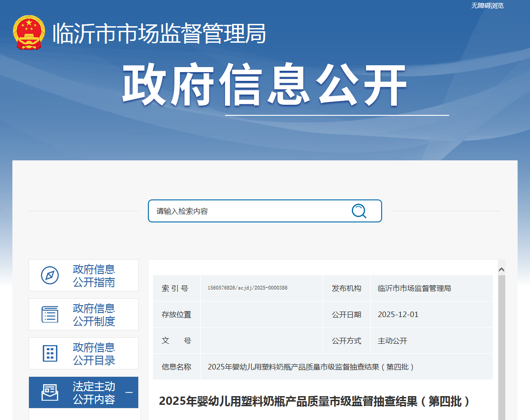Click the content panel's vertical scrollbar track
Screen dimensions: 530x420
point(502,345)
